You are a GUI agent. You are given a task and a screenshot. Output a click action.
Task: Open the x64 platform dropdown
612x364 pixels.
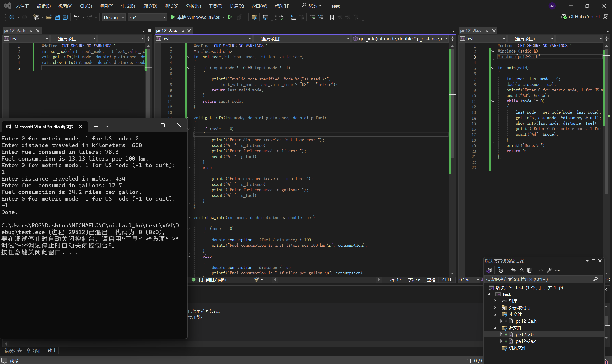click(147, 17)
